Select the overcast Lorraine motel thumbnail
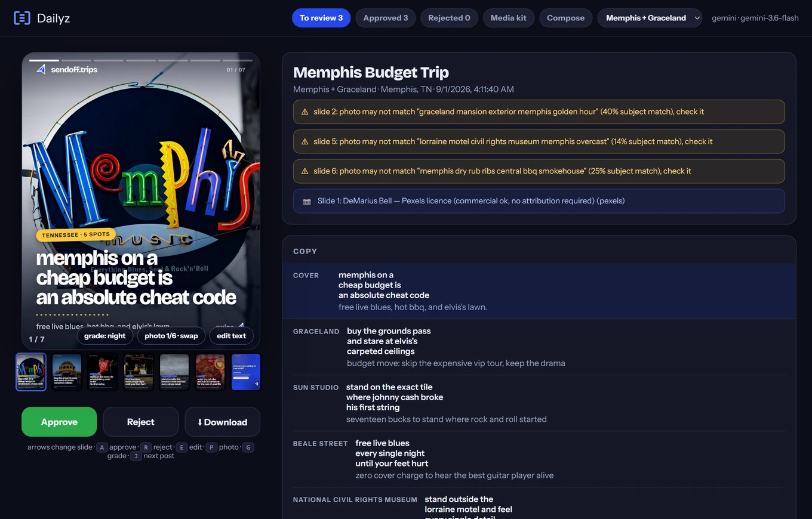The height and width of the screenshot is (519, 812). tap(174, 372)
